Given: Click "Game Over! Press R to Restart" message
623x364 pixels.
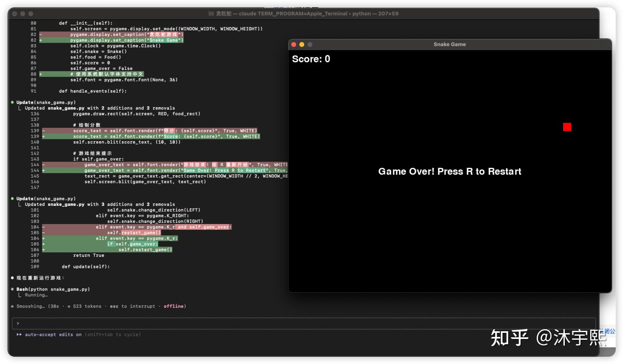Looking at the screenshot, I should point(450,171).
